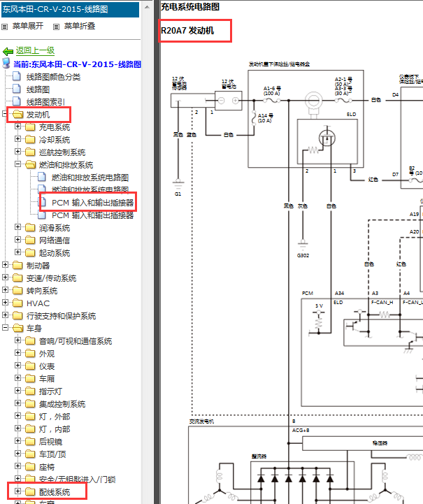Click the 起动系统 folder icon
Image resolution: width=423 pixels, height=504 pixels.
[x=30, y=252]
